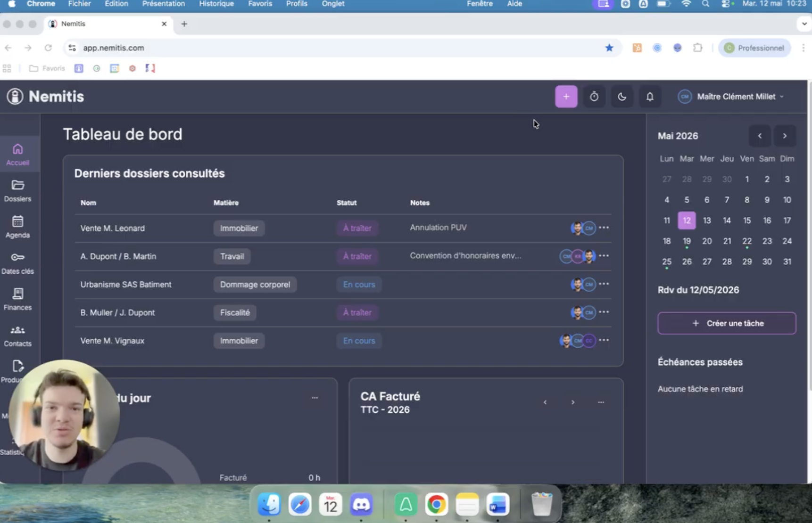Viewport: 812px width, 523px height.
Task: Open the notifications bell
Action: point(649,97)
